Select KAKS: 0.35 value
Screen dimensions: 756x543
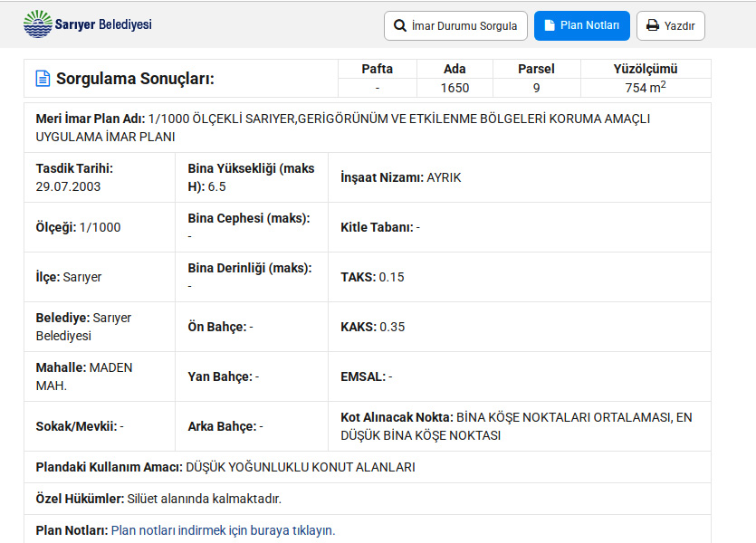tap(392, 327)
